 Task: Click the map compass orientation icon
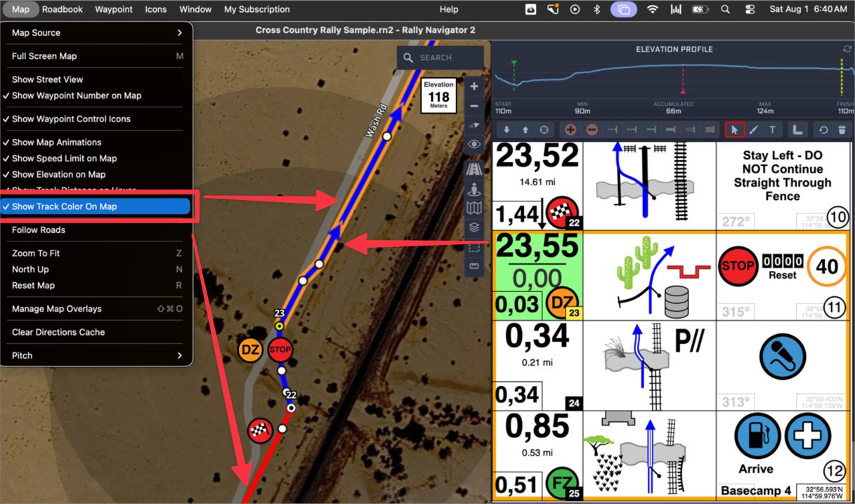pyautogui.click(x=474, y=125)
